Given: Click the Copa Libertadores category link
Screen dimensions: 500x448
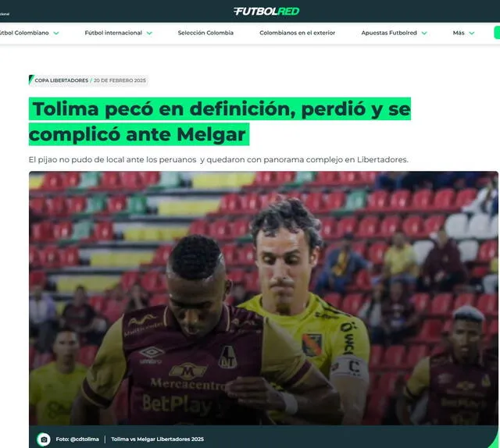Looking at the screenshot, I should click(x=62, y=80).
